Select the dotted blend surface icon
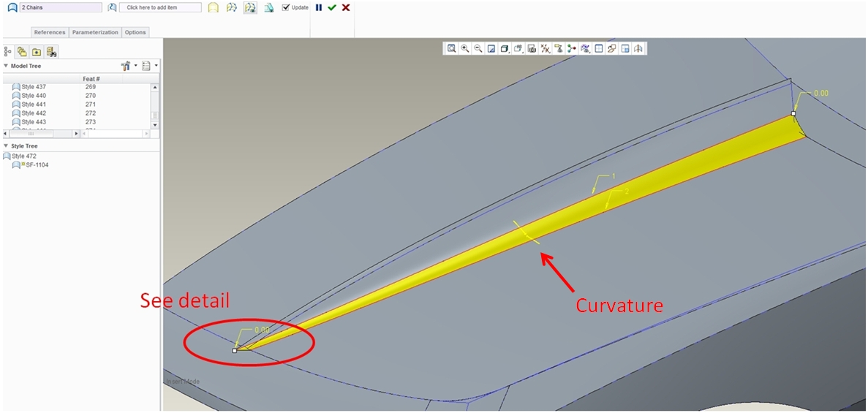 [232, 8]
